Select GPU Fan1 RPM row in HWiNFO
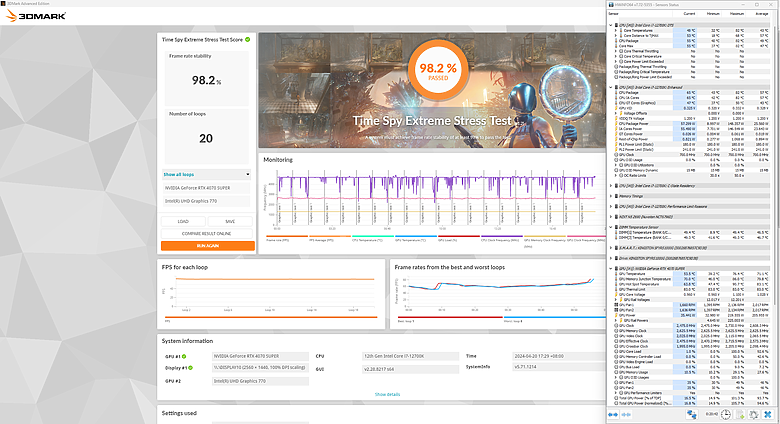Screen dimensions: 780x424 pyautogui.click(x=690, y=305)
